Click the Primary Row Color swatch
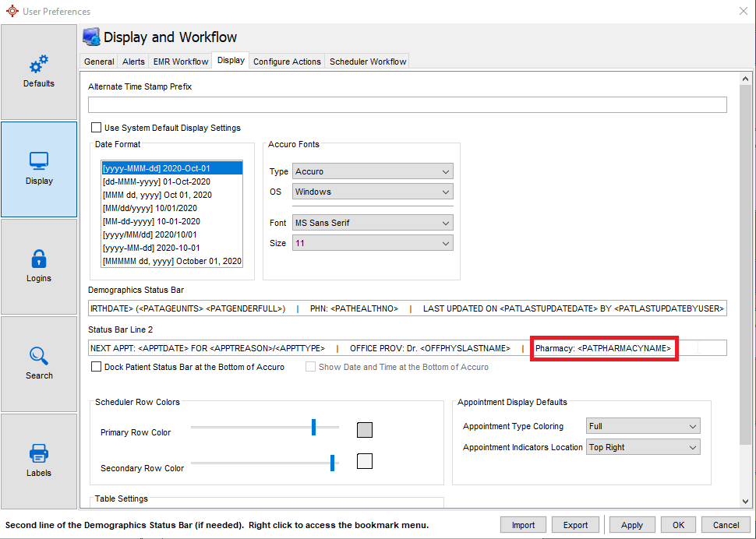This screenshot has width=756, height=539. 364,430
